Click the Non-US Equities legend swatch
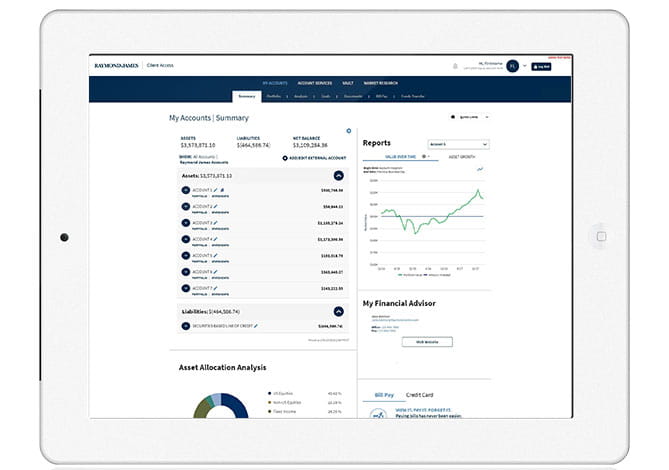 pyautogui.click(x=270, y=403)
